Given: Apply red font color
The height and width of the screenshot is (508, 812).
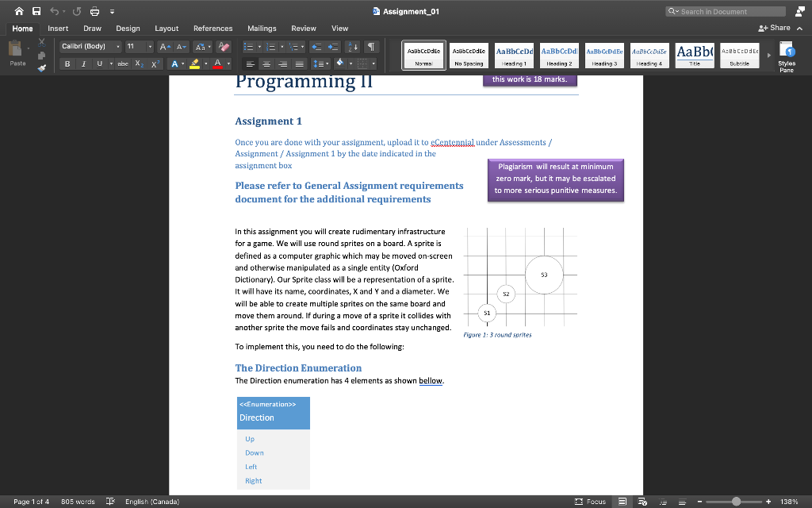Looking at the screenshot, I should (x=217, y=63).
